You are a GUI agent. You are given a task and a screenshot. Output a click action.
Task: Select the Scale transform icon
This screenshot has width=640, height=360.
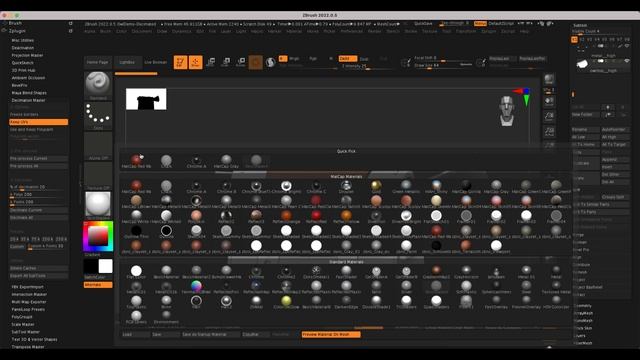click(226, 62)
